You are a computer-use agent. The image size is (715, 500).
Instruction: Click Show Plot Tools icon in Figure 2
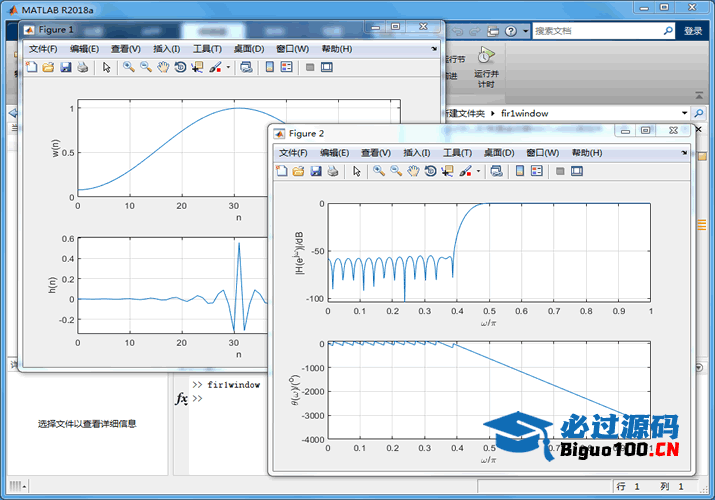(577, 171)
